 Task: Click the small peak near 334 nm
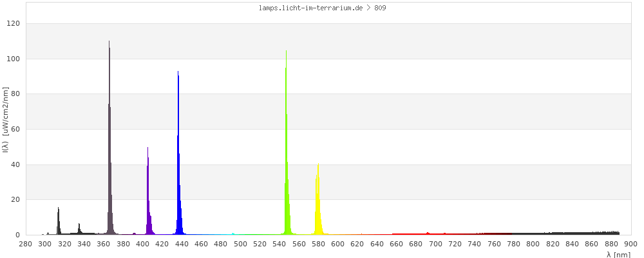point(79,229)
